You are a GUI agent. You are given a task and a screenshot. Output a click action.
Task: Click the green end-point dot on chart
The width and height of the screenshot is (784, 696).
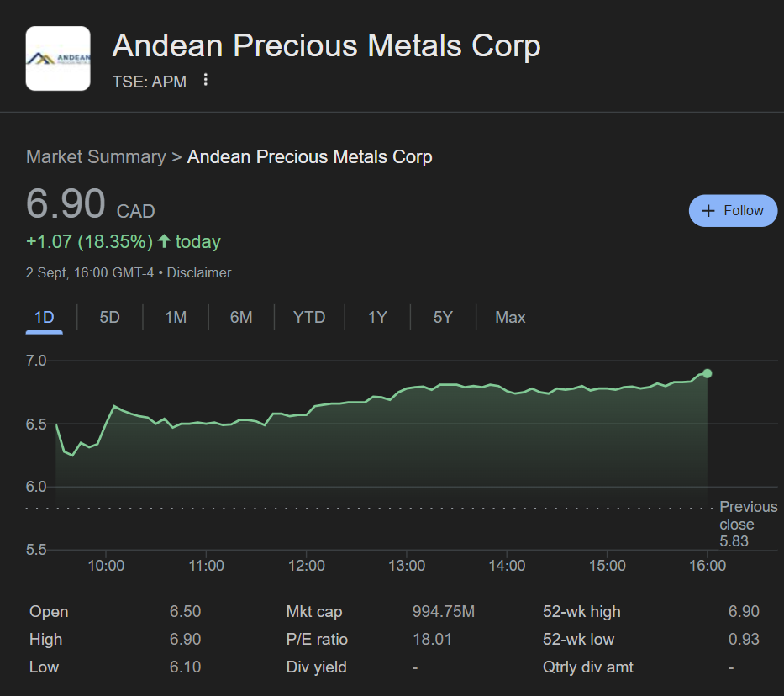coord(708,373)
